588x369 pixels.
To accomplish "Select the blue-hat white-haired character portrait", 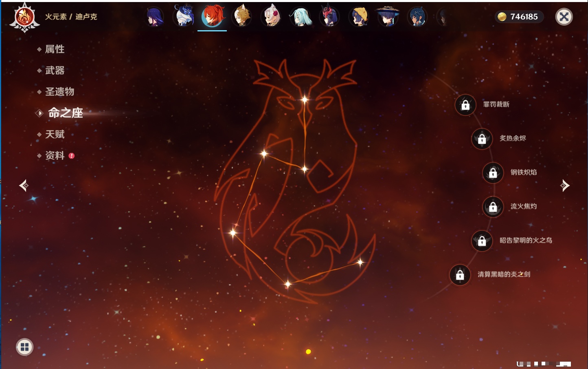I will click(x=184, y=16).
